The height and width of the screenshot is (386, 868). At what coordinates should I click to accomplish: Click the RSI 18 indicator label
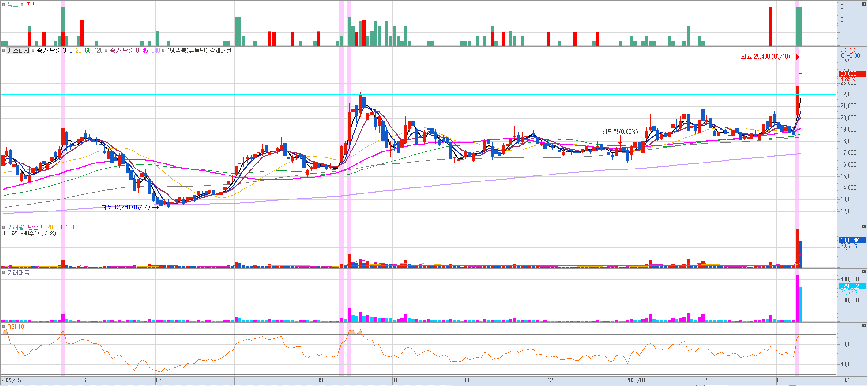pyautogui.click(x=16, y=326)
